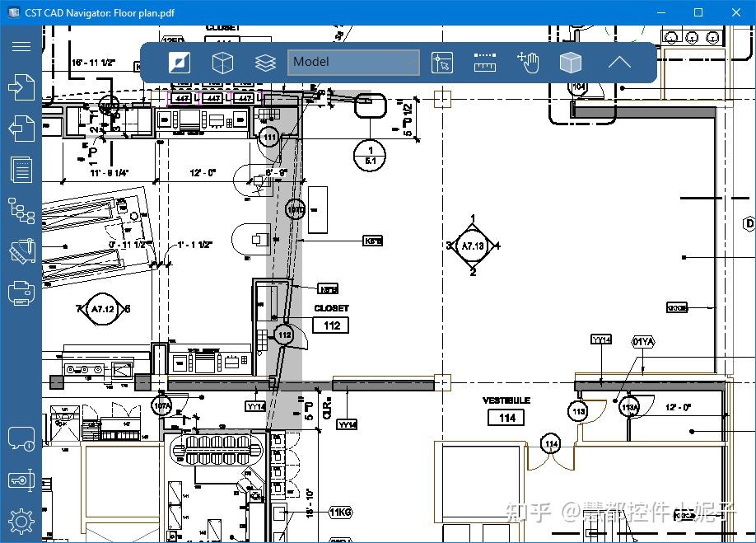The image size is (756, 543).
Task: Activate the rectangle selection tool
Action: [443, 62]
